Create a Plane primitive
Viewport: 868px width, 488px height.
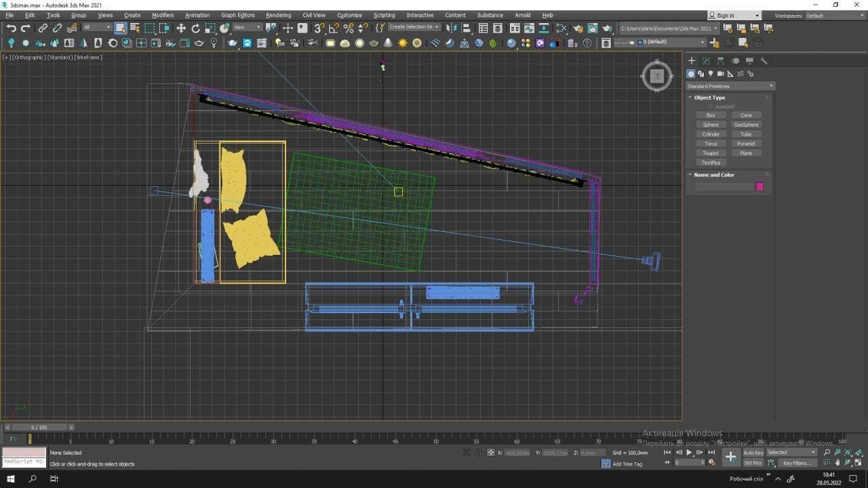click(746, 153)
